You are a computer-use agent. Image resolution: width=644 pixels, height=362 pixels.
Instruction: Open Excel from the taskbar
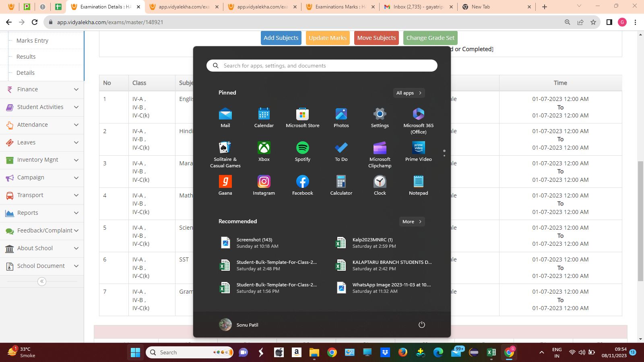tap(491, 352)
